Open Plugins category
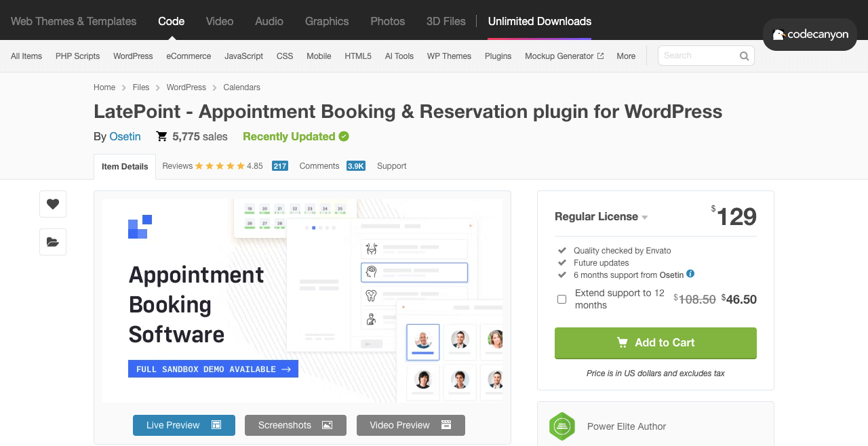Image resolution: width=868 pixels, height=446 pixels. tap(498, 56)
